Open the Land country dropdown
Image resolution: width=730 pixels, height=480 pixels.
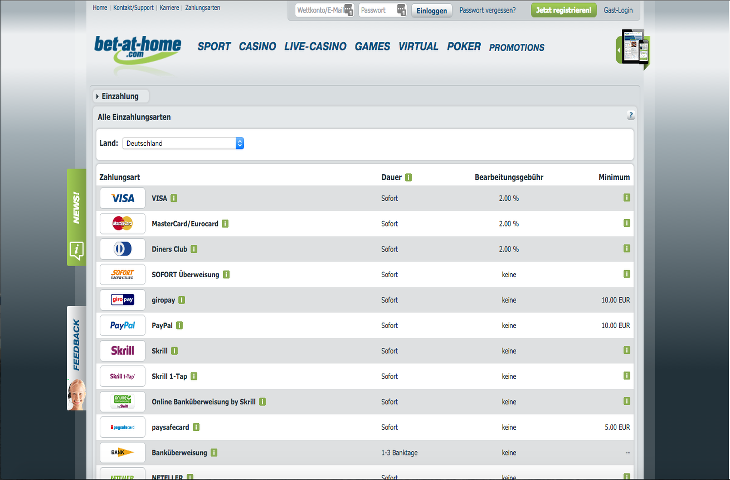(183, 143)
